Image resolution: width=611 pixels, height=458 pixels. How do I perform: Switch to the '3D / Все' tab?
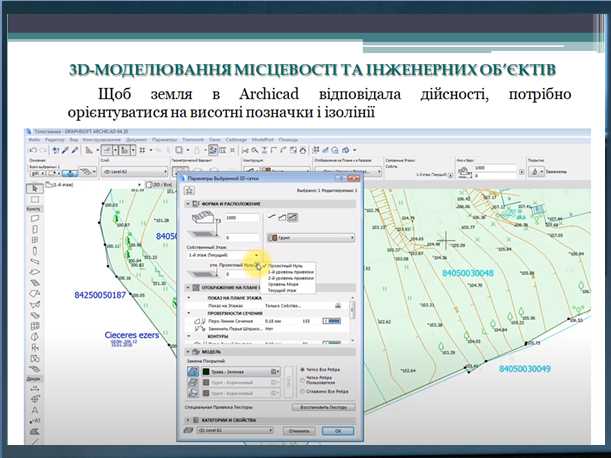(x=159, y=185)
